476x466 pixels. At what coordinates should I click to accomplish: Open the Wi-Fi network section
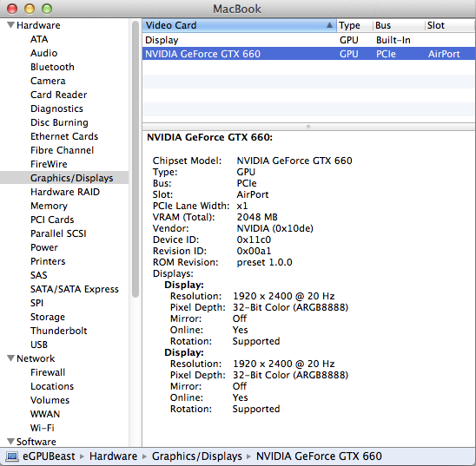point(43,428)
